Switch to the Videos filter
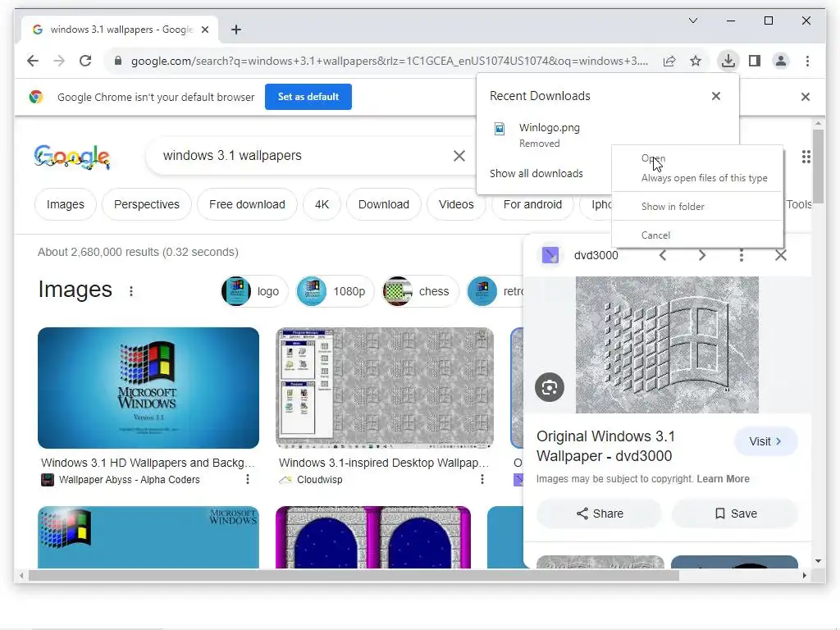This screenshot has height=630, width=840. coord(456,204)
